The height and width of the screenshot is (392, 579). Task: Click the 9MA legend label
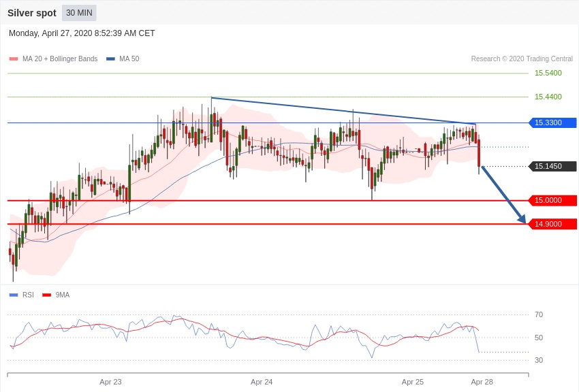pyautogui.click(x=63, y=295)
